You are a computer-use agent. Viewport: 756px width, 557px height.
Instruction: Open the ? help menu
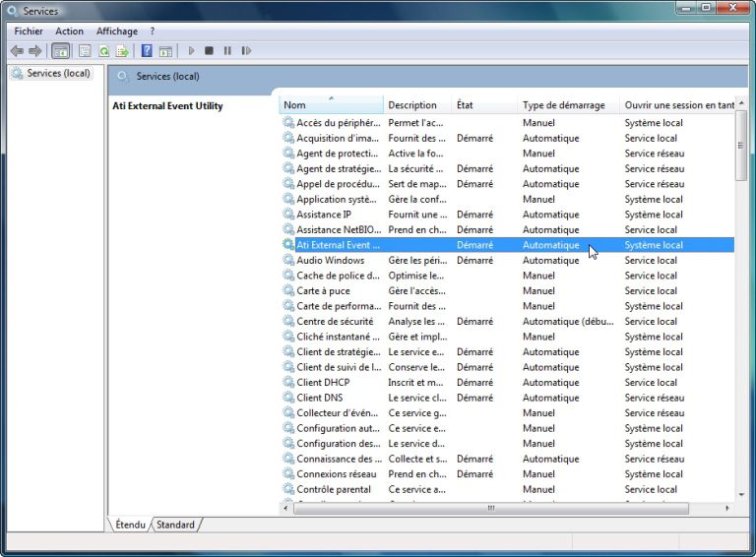point(153,31)
